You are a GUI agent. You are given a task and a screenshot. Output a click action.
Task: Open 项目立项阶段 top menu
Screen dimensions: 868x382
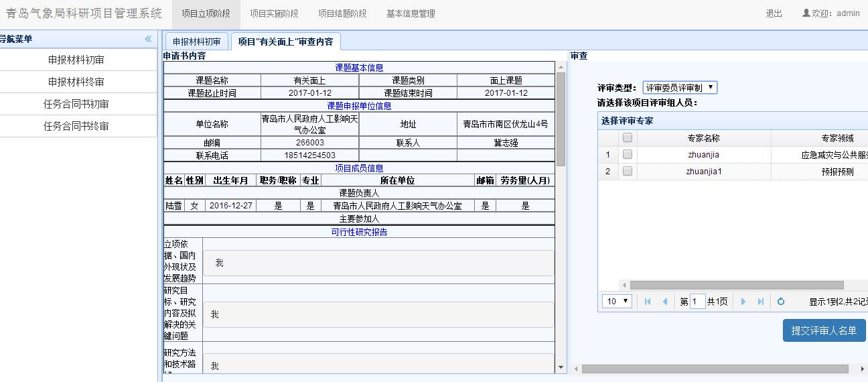tap(206, 13)
